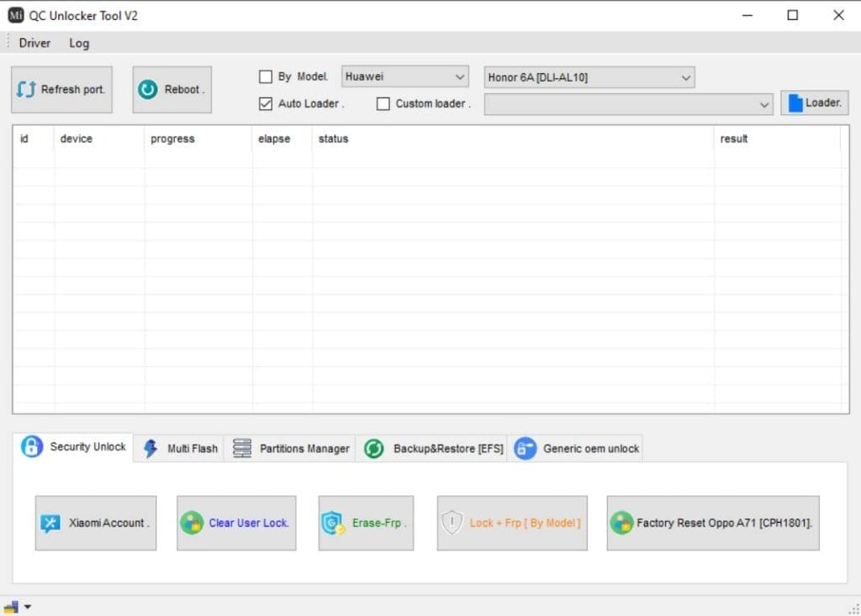861x616 pixels.
Task: Click the Partitions Manager stack icon
Action: [x=242, y=449]
